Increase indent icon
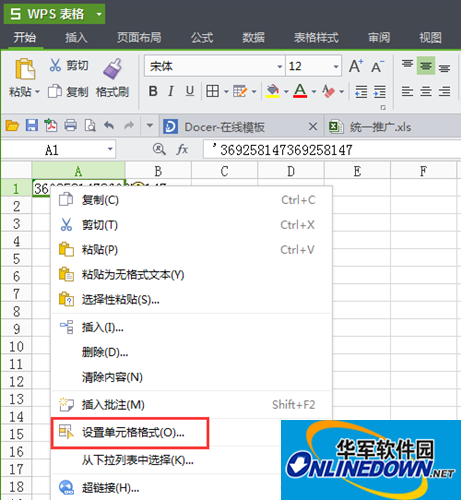 pyautogui.click(x=380, y=91)
